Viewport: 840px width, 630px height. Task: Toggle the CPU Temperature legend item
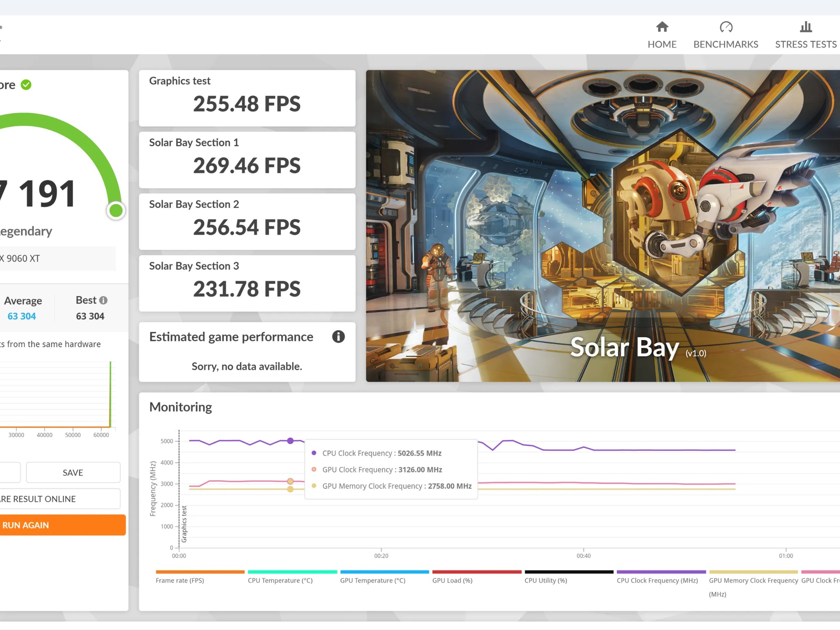280,580
